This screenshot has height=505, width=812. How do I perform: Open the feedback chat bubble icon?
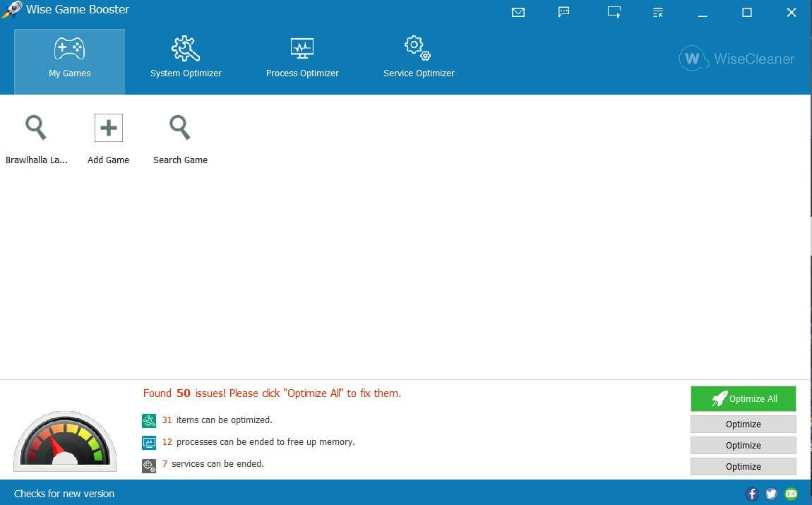[563, 12]
